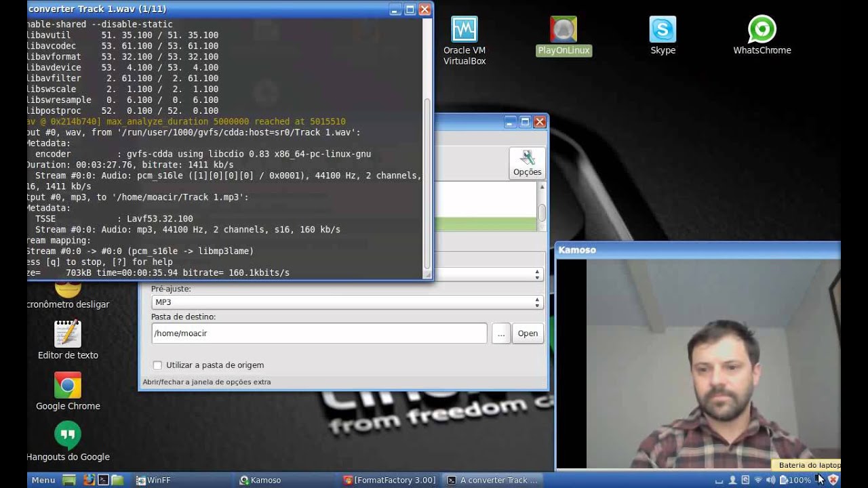Viewport: 868px width, 488px height.
Task: Click the 'Pré-ajuste:' label
Action: [171, 289]
